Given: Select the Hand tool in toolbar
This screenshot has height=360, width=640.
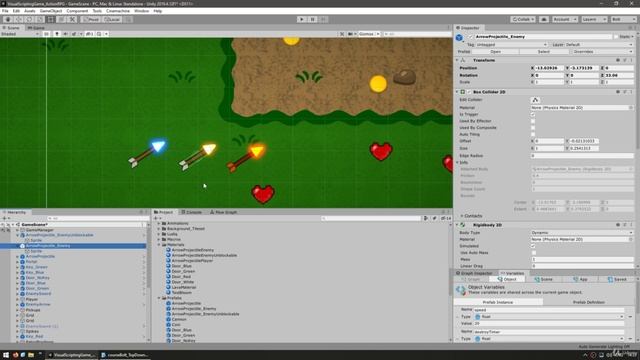Looking at the screenshot, I should tap(8, 19).
